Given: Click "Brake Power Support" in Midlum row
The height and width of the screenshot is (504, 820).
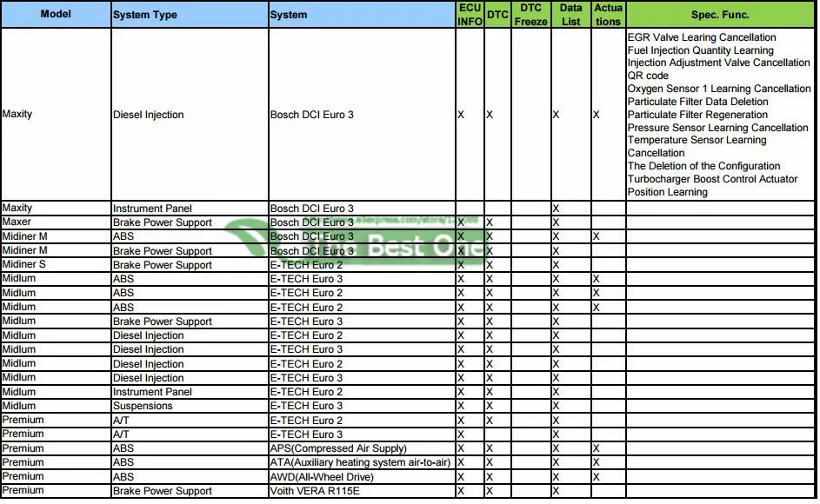Looking at the screenshot, I should pos(162,321).
